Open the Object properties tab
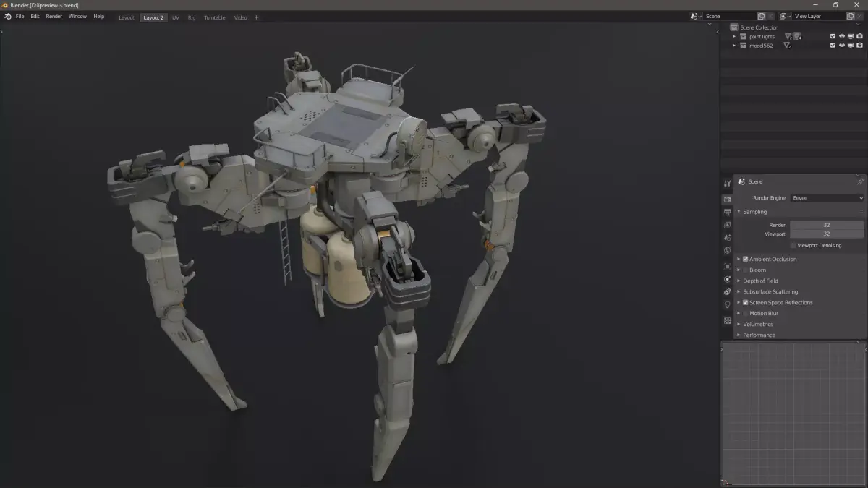Viewport: 868px width, 488px height. [728, 266]
